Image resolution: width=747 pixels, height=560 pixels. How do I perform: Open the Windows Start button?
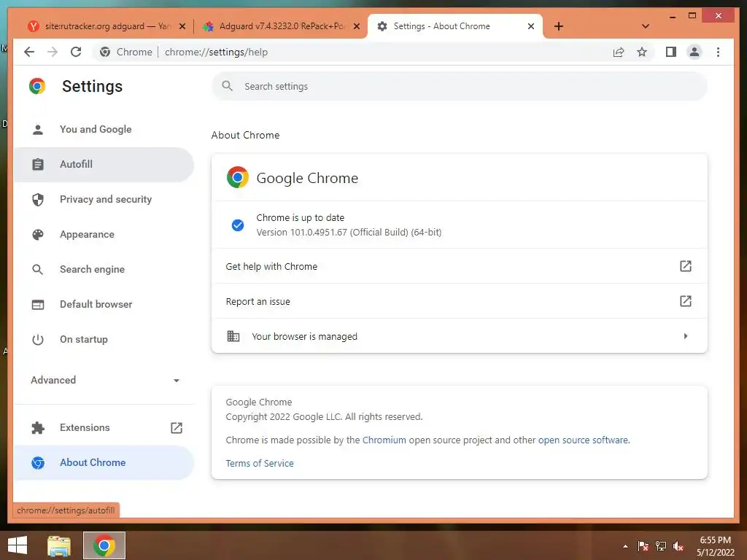(18, 545)
